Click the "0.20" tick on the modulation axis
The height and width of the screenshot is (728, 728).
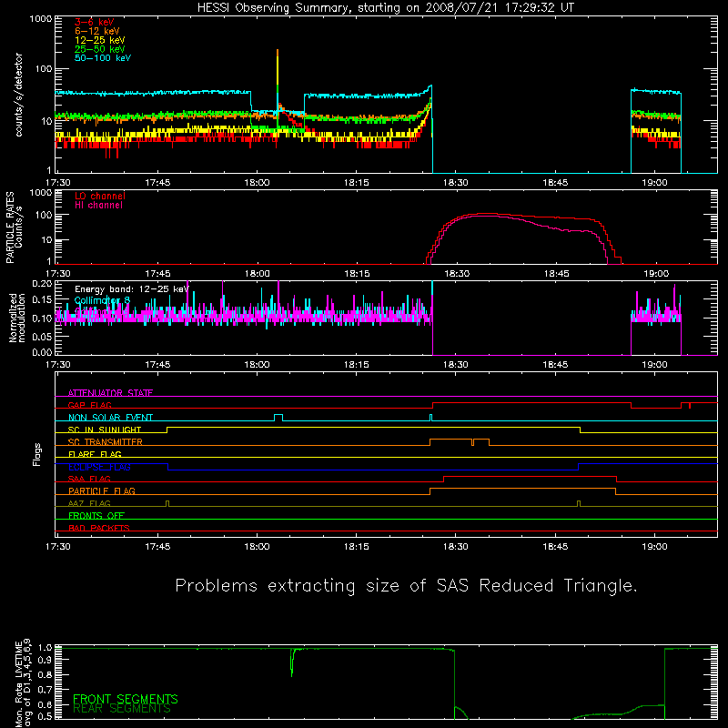[42, 283]
